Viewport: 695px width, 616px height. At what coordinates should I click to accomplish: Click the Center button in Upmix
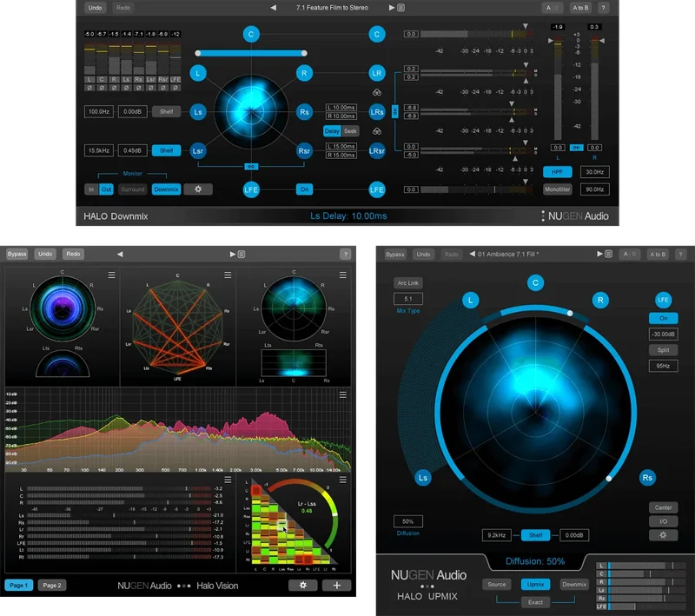tap(663, 507)
